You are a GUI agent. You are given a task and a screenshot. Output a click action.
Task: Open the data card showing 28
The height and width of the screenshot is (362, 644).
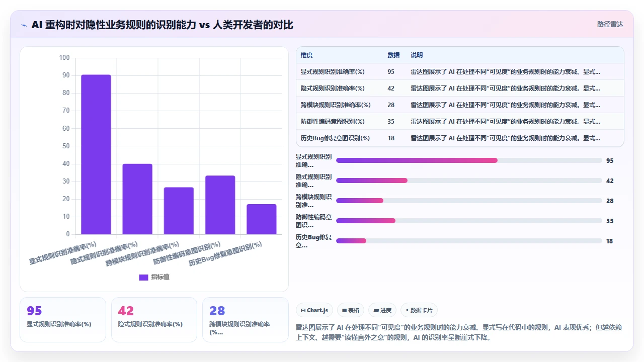(x=245, y=320)
